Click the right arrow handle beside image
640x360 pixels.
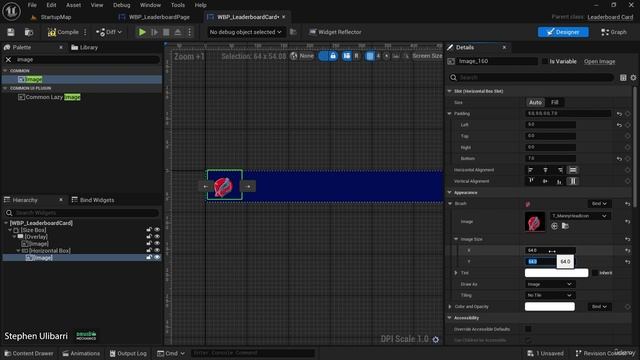(248, 187)
